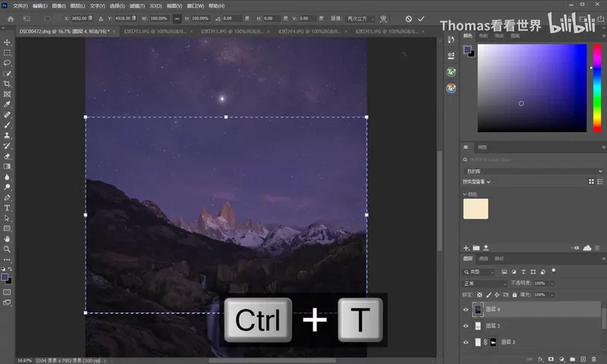Viewport: 607px width, 364px height.
Task: Select the Brush tool
Action: 7,125
